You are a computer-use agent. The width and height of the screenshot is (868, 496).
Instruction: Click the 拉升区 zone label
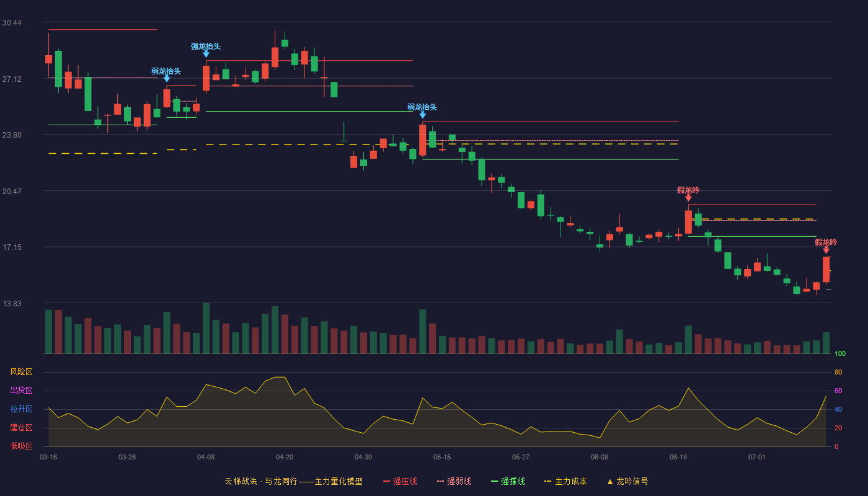point(21,409)
